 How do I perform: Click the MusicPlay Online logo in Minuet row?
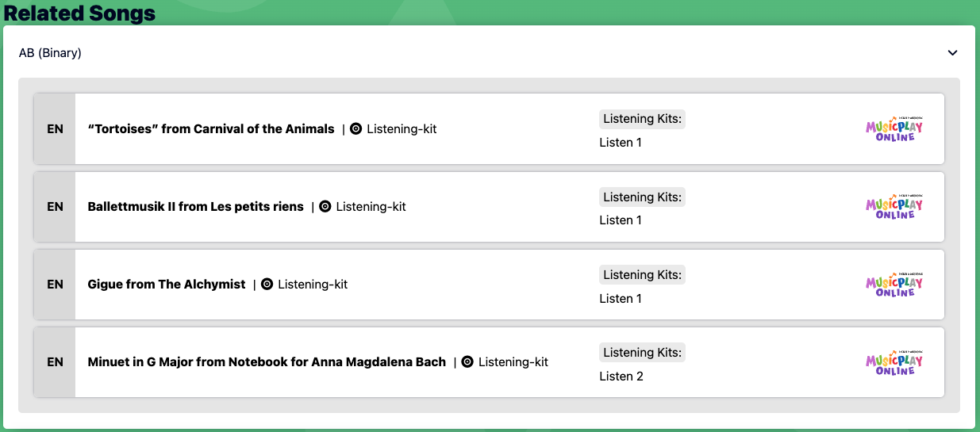coord(894,362)
